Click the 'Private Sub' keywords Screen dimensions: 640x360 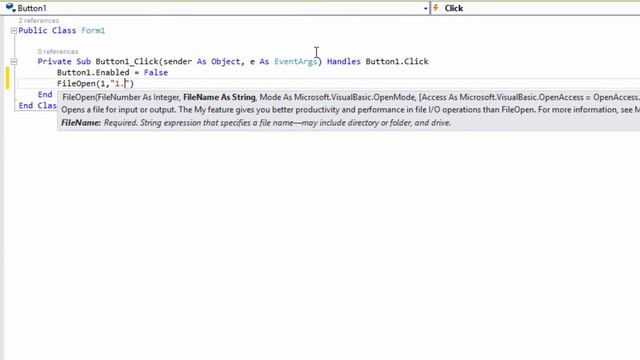[x=64, y=62]
